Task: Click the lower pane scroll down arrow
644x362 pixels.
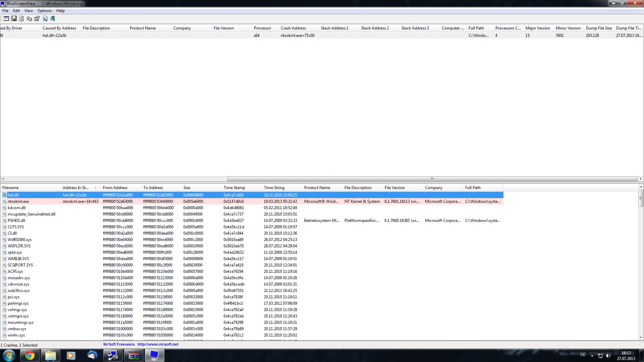Action: point(641,338)
